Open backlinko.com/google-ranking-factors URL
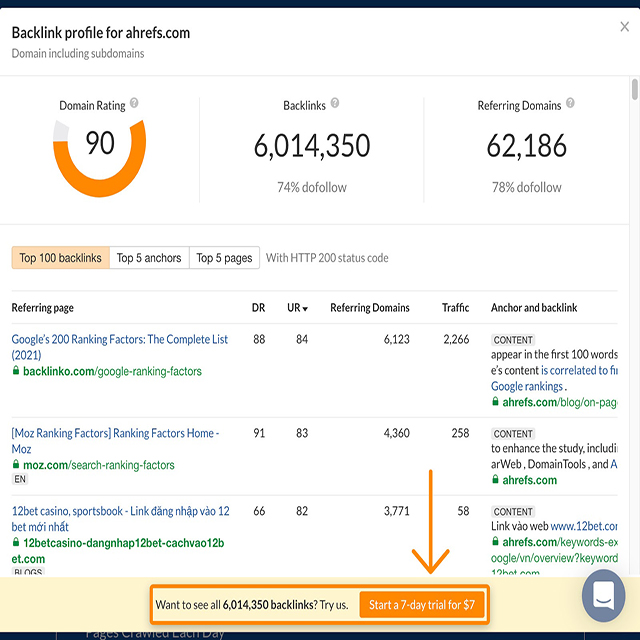The width and height of the screenshot is (640, 640). [112, 371]
